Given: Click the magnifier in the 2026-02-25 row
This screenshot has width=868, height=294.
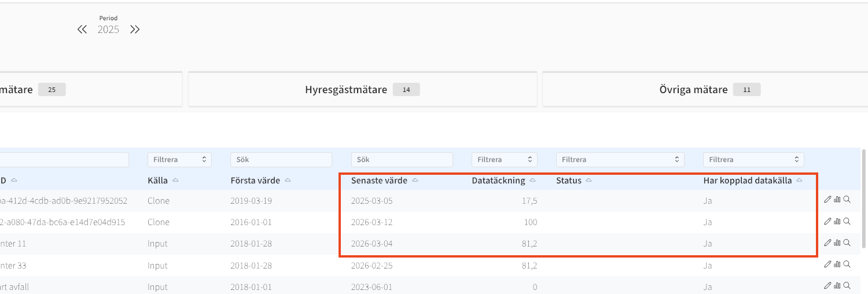Looking at the screenshot, I should click(x=847, y=264).
